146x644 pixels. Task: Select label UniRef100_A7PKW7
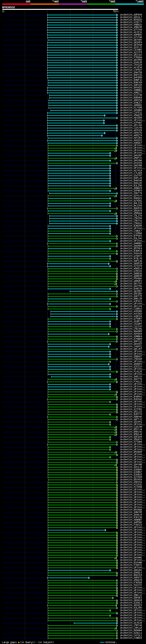point(131,123)
